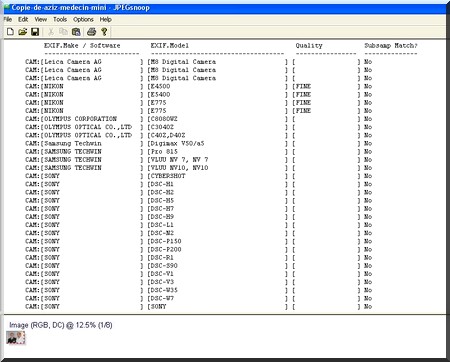Click the NIKON E5400 row
Image resolution: width=450 pixels, height=362 pixels.
198,95
